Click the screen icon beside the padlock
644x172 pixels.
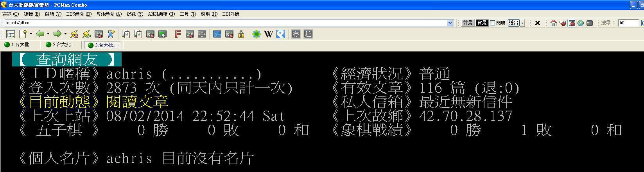229,34
